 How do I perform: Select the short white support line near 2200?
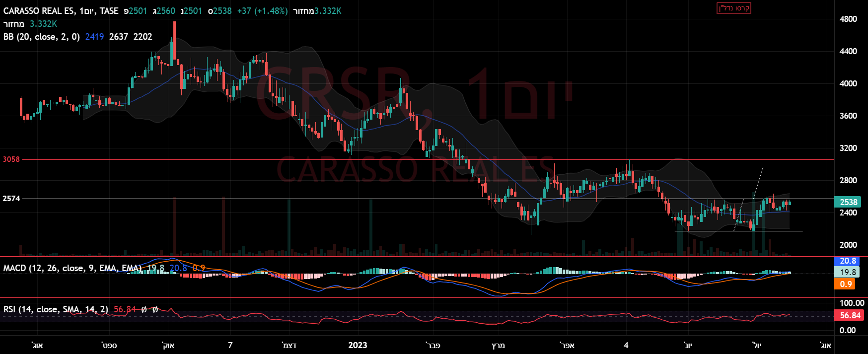(x=738, y=231)
